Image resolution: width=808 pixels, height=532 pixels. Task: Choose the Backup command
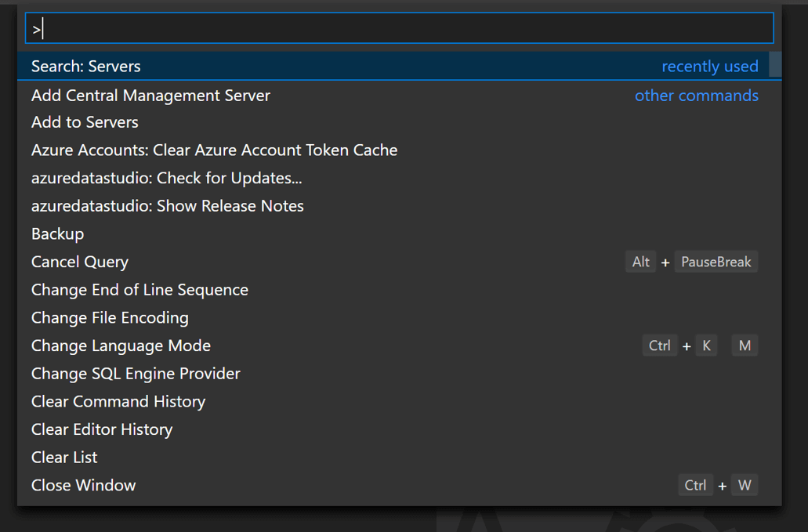[x=400, y=233]
